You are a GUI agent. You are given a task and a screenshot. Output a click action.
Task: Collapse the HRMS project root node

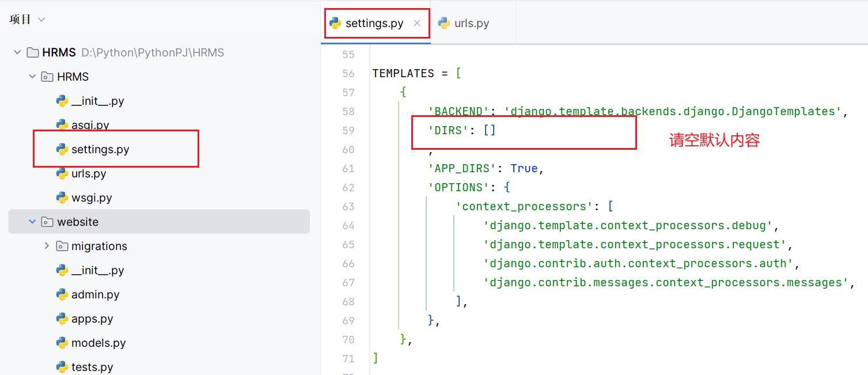tap(17, 52)
